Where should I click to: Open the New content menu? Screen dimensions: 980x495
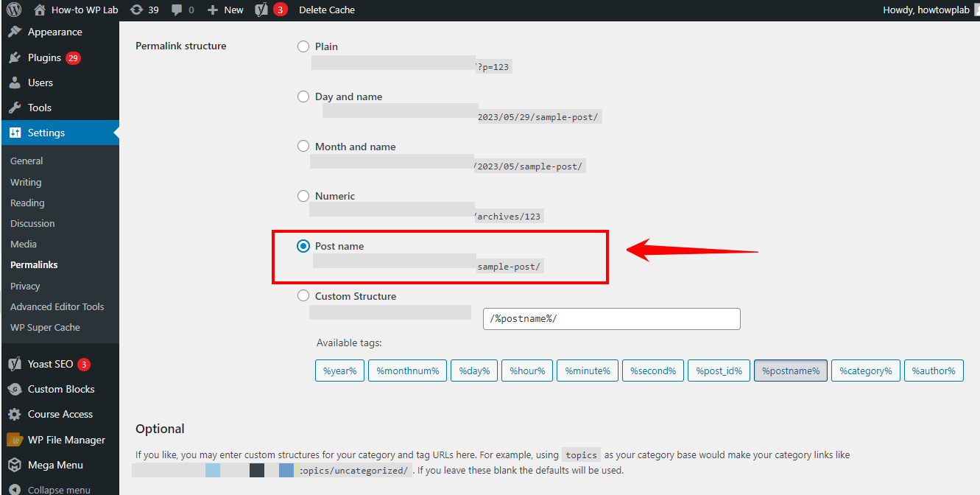(226, 10)
